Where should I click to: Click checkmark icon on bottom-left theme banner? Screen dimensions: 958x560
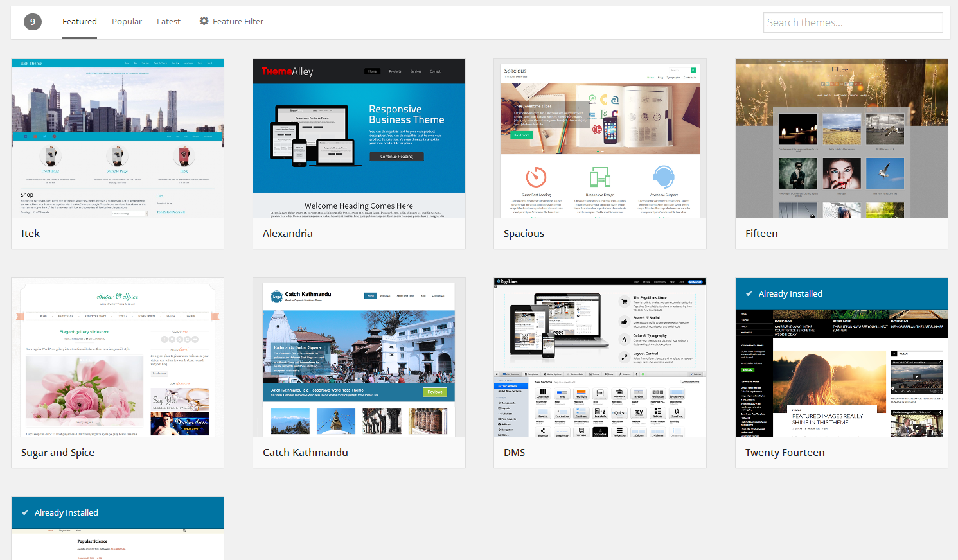(25, 512)
